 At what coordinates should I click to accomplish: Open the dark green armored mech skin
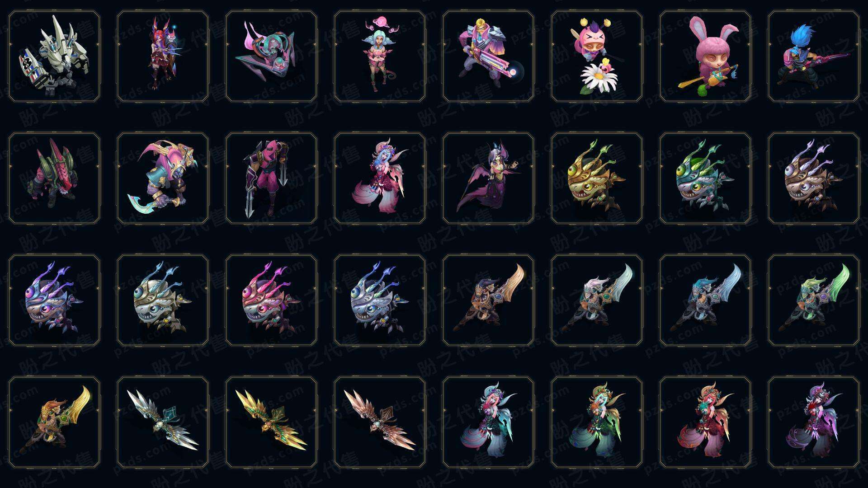pos(54,178)
